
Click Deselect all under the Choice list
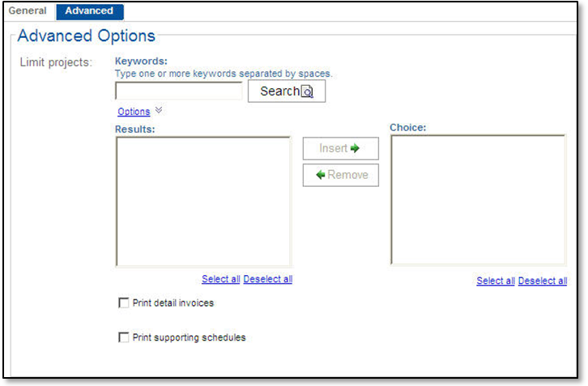542,281
